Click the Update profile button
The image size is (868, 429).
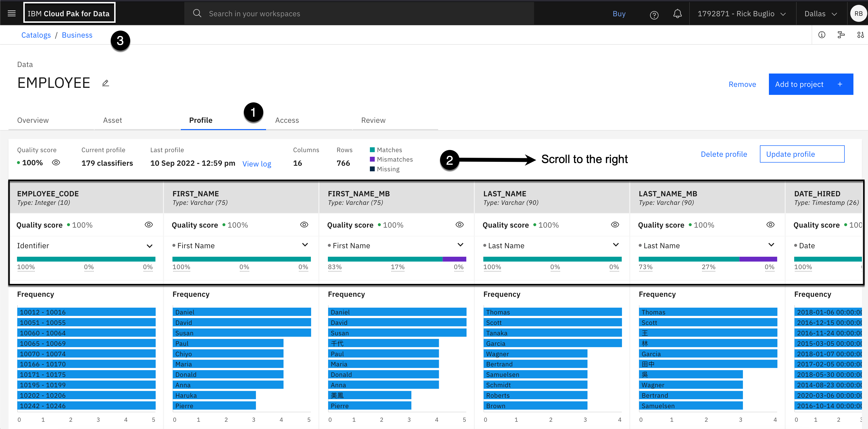(x=802, y=154)
